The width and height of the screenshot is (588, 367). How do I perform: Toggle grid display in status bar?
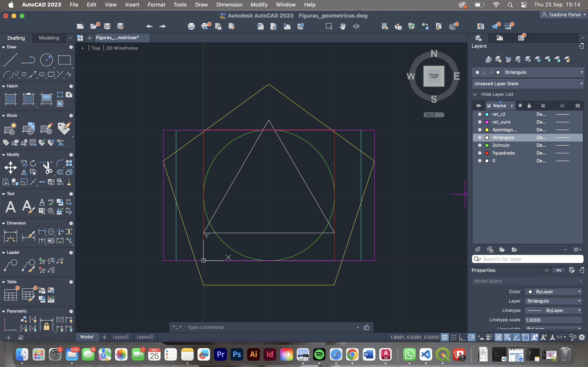[444, 337]
